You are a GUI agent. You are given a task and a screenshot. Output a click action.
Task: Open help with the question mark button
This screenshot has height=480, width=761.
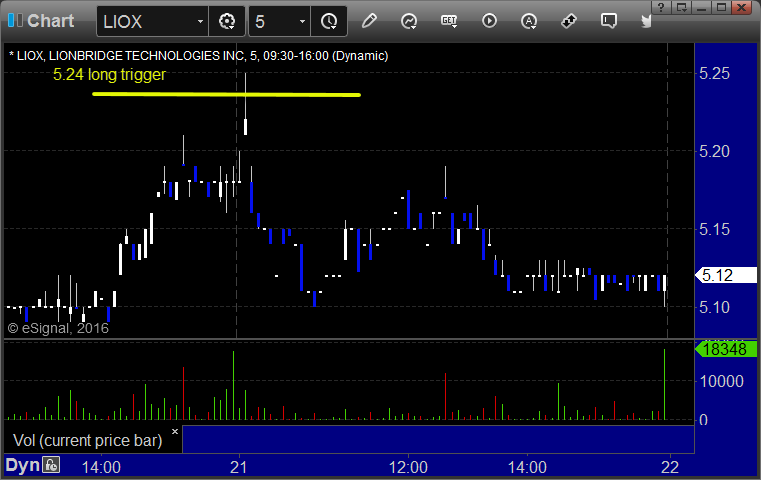pos(661,8)
